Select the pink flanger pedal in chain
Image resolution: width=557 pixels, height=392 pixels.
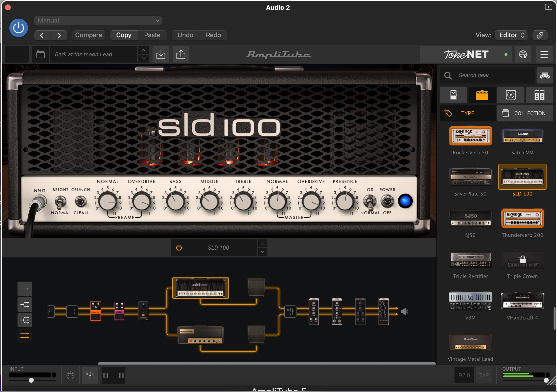coord(119,311)
